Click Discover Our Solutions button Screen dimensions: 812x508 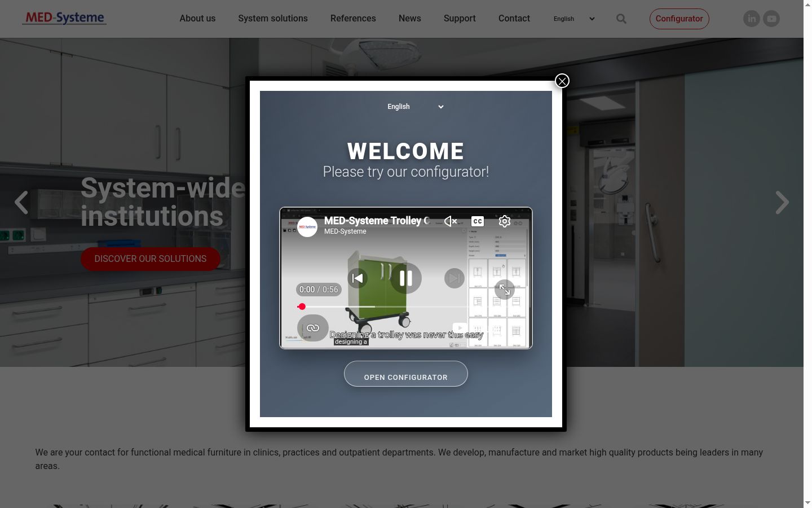pyautogui.click(x=151, y=259)
